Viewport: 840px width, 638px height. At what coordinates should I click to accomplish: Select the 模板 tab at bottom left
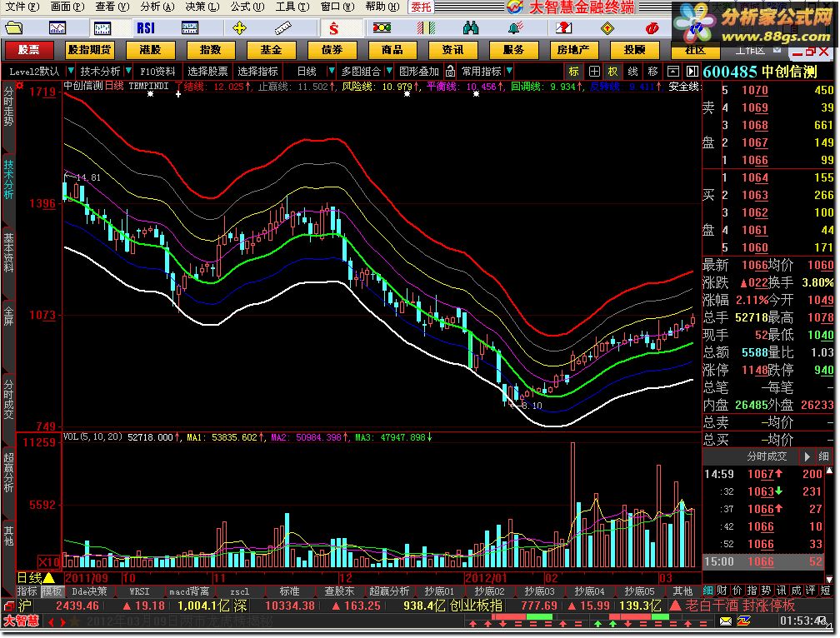point(52,591)
